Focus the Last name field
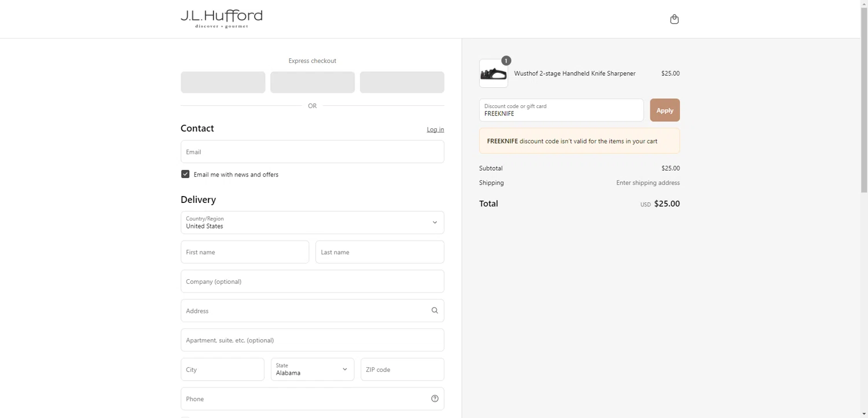Screen dimensions: 868x418 (380, 252)
